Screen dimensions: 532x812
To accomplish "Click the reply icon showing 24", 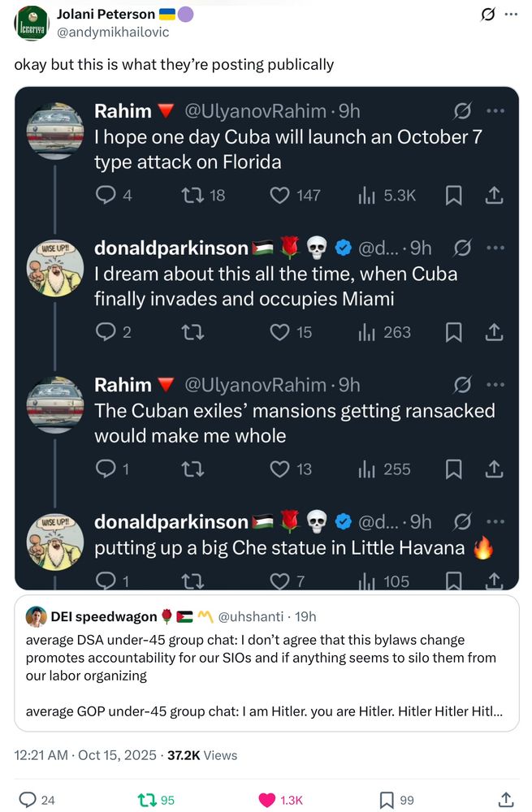I will (27, 800).
